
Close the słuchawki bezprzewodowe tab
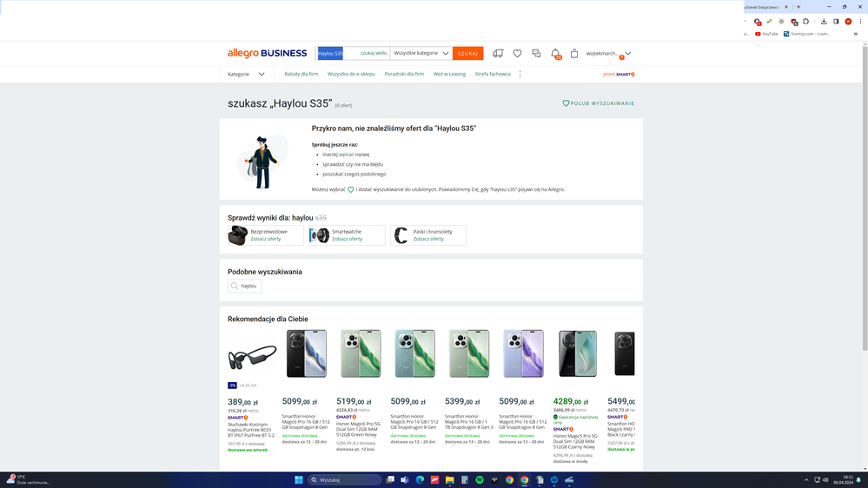pos(786,7)
